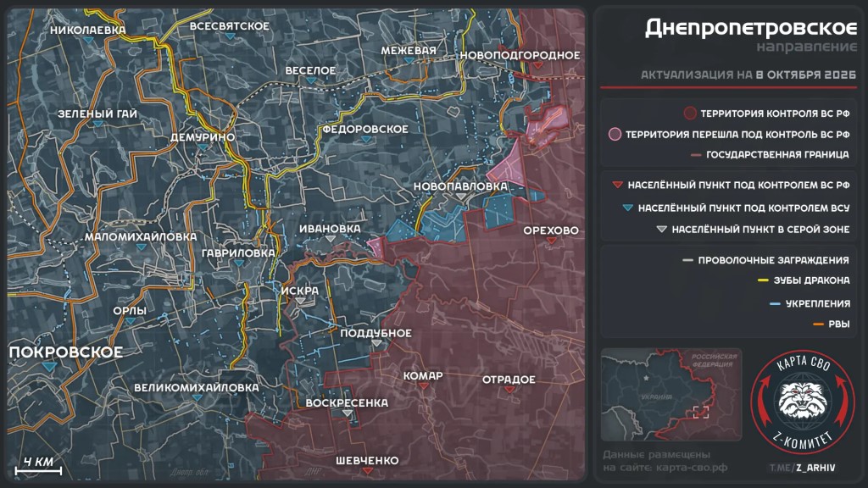
Task: Click the "Актуализация на" date line
Action: click(748, 75)
